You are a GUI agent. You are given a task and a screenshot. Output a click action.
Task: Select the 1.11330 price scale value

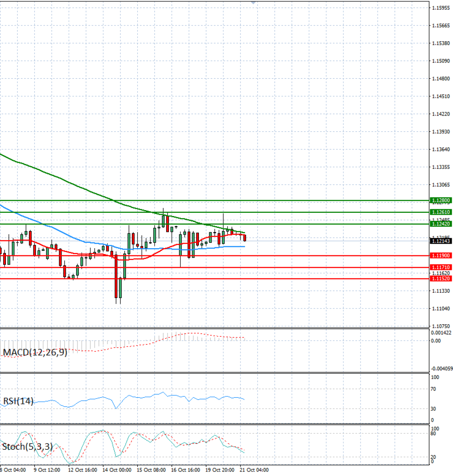(x=441, y=291)
